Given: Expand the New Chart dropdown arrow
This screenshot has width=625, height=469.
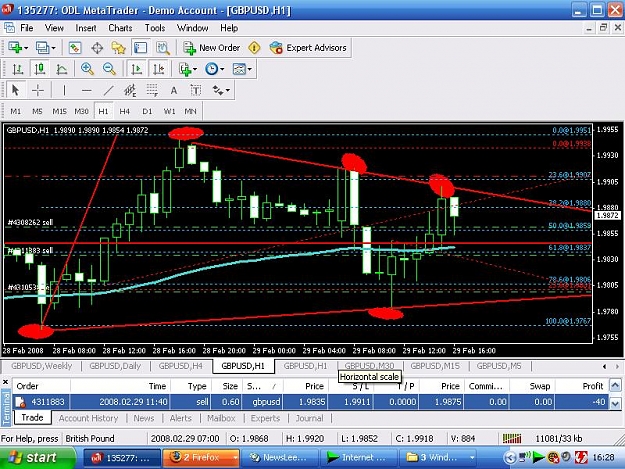Looking at the screenshot, I should point(26,48).
